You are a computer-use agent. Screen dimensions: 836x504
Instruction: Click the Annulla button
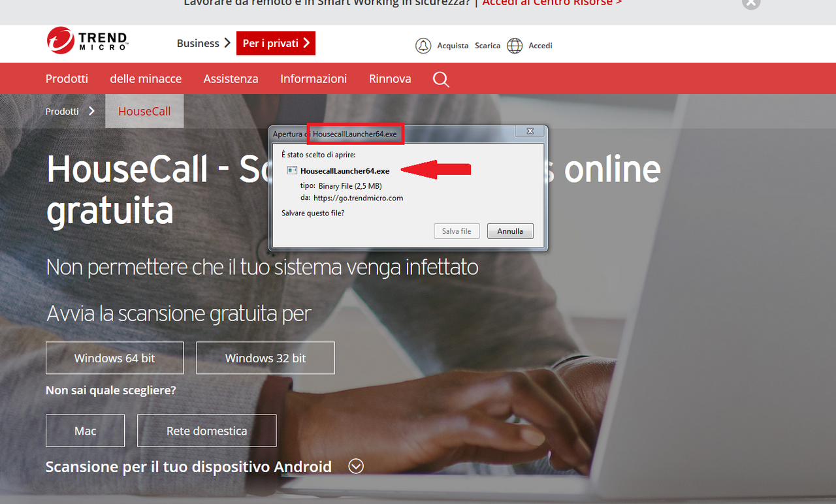click(x=510, y=231)
